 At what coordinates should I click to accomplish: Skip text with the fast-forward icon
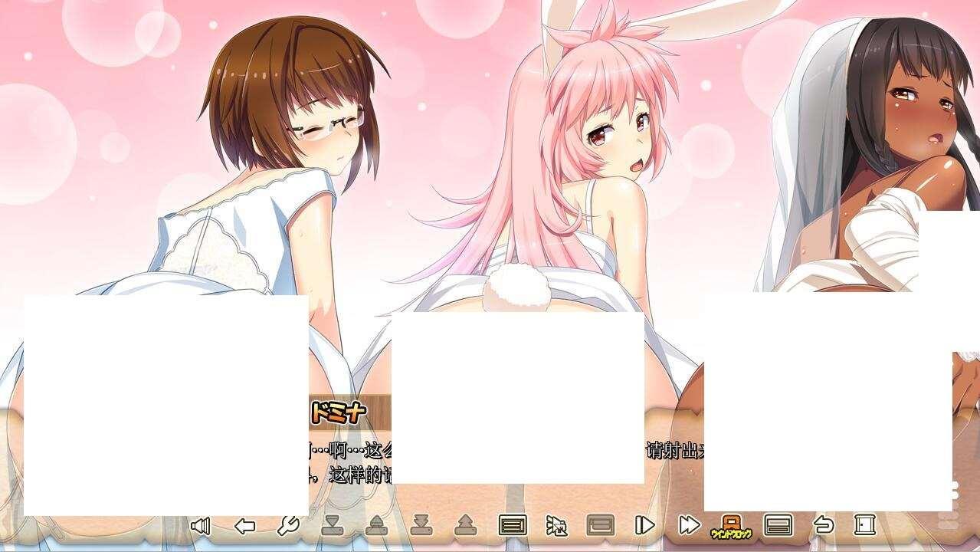coord(690,525)
